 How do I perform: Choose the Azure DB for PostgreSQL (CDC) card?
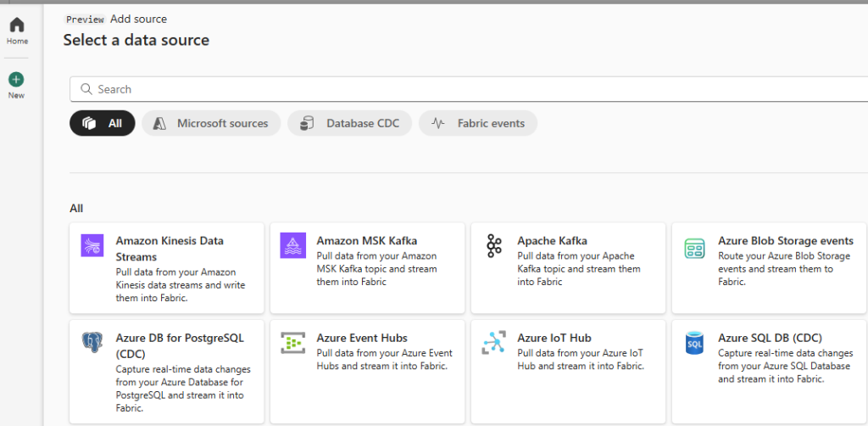tap(167, 372)
